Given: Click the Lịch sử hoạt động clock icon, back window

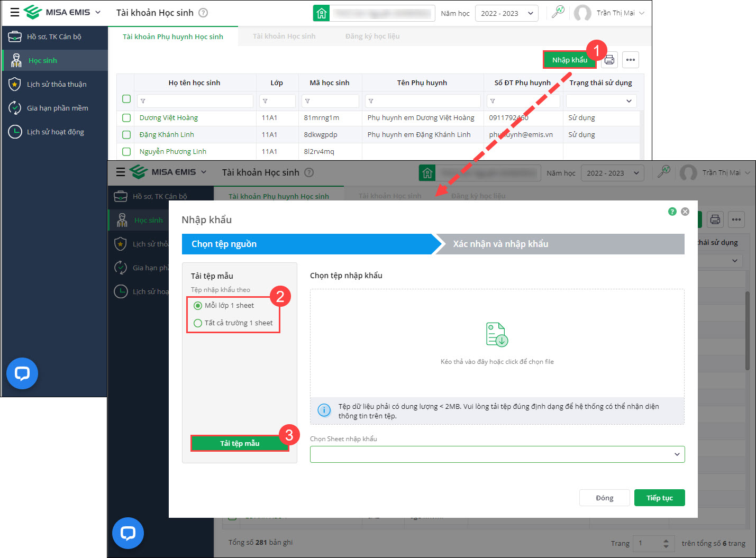Looking at the screenshot, I should pyautogui.click(x=15, y=132).
